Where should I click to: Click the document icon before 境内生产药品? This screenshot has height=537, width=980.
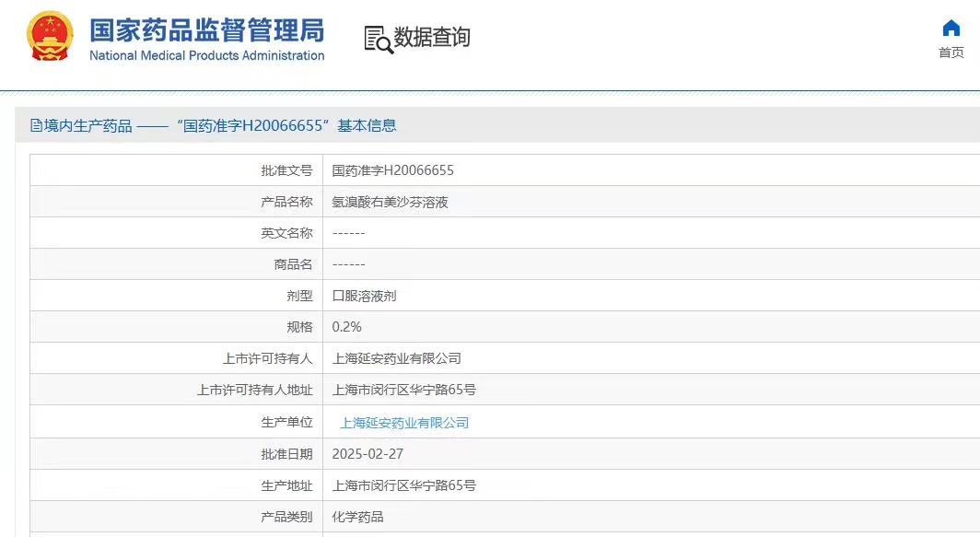(37, 125)
